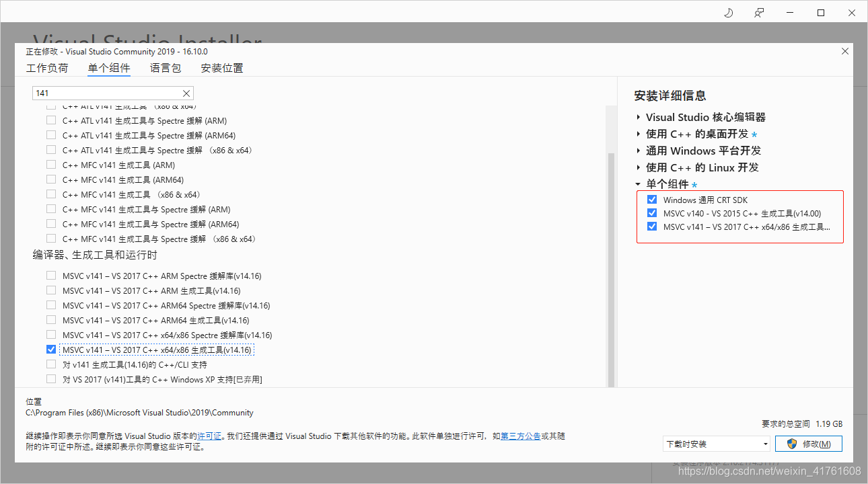Check MSVC v141 x64/x86 Spectre 缓解库

point(51,335)
